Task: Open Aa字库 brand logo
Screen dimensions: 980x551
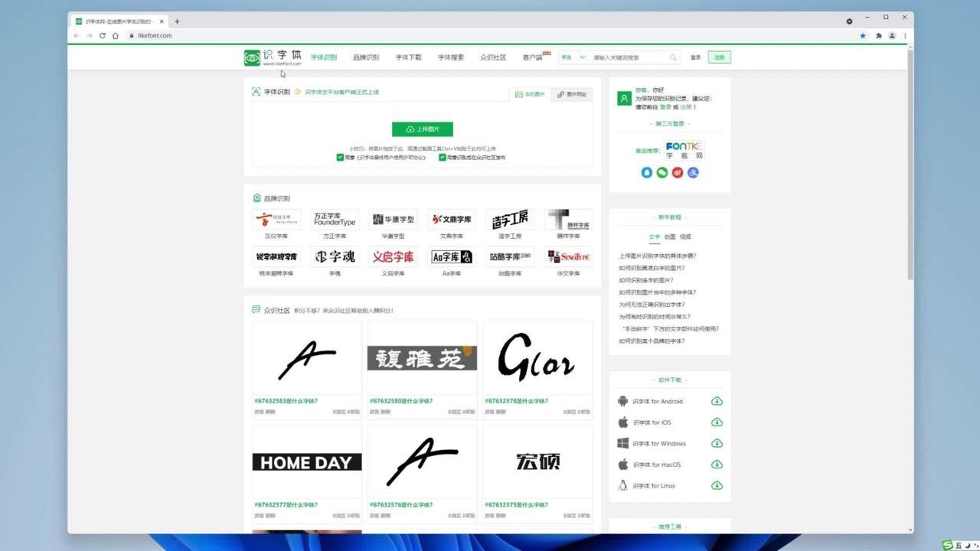Action: tap(452, 256)
